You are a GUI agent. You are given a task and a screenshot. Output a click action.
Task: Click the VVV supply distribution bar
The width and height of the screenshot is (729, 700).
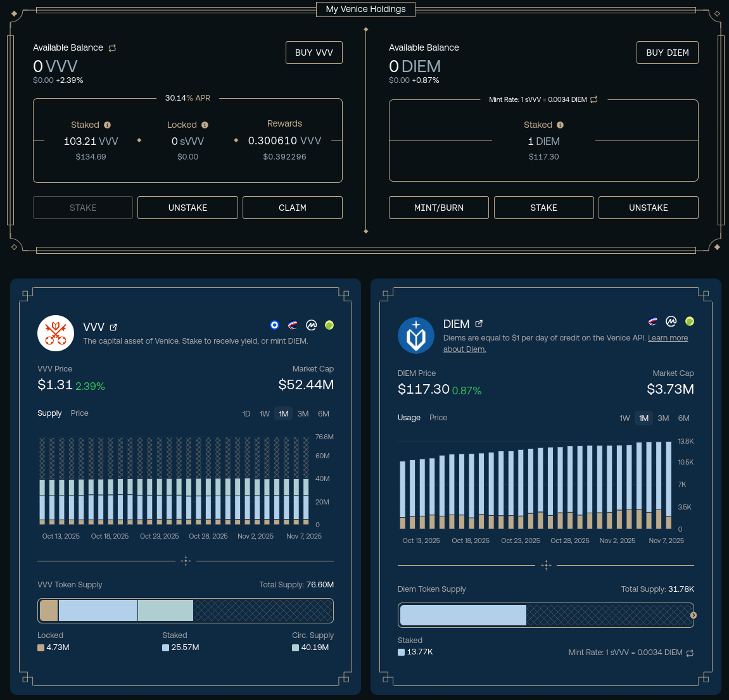pyautogui.click(x=186, y=610)
